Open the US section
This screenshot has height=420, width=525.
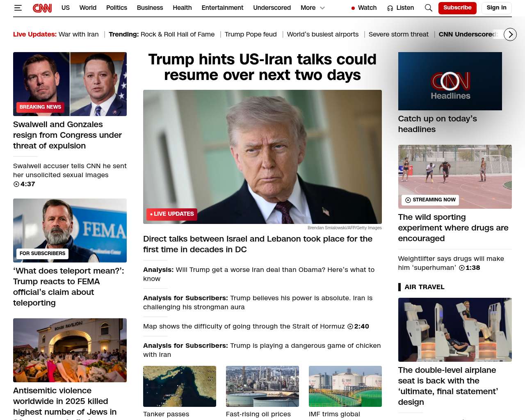pos(66,8)
